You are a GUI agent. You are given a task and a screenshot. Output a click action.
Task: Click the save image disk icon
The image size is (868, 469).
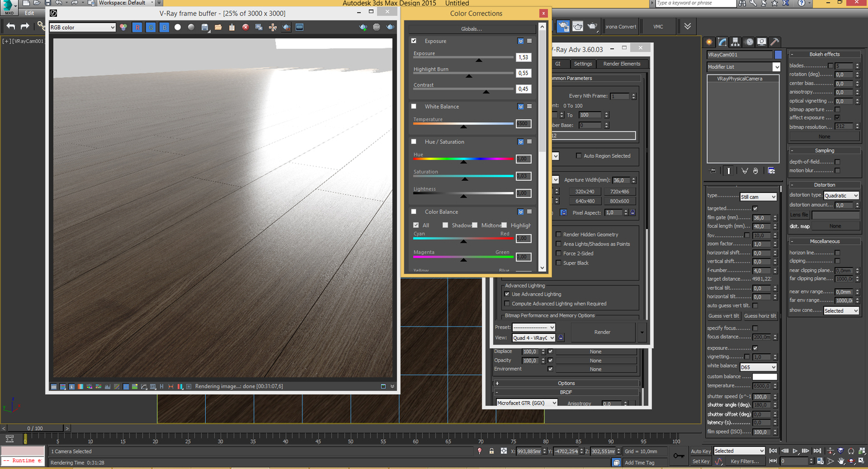click(x=205, y=27)
